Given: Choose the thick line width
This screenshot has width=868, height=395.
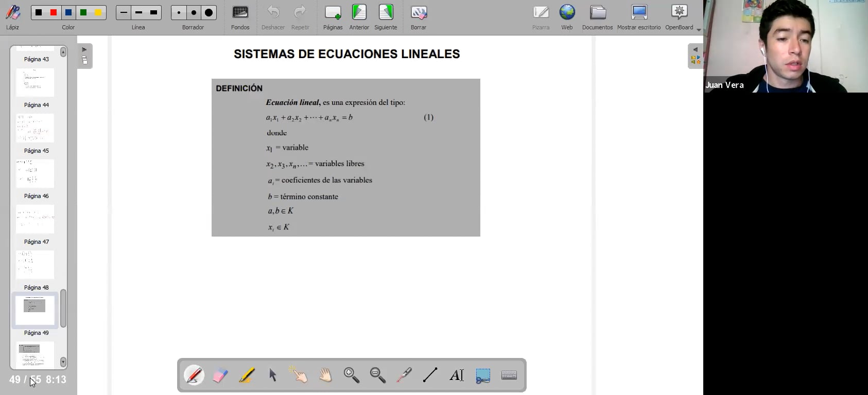Looking at the screenshot, I should point(153,12).
